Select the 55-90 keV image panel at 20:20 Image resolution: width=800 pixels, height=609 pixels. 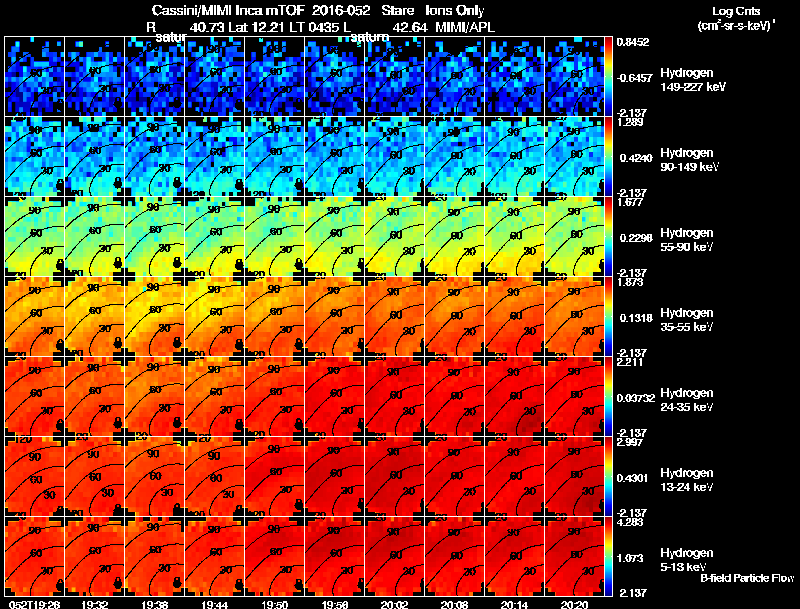(x=574, y=236)
